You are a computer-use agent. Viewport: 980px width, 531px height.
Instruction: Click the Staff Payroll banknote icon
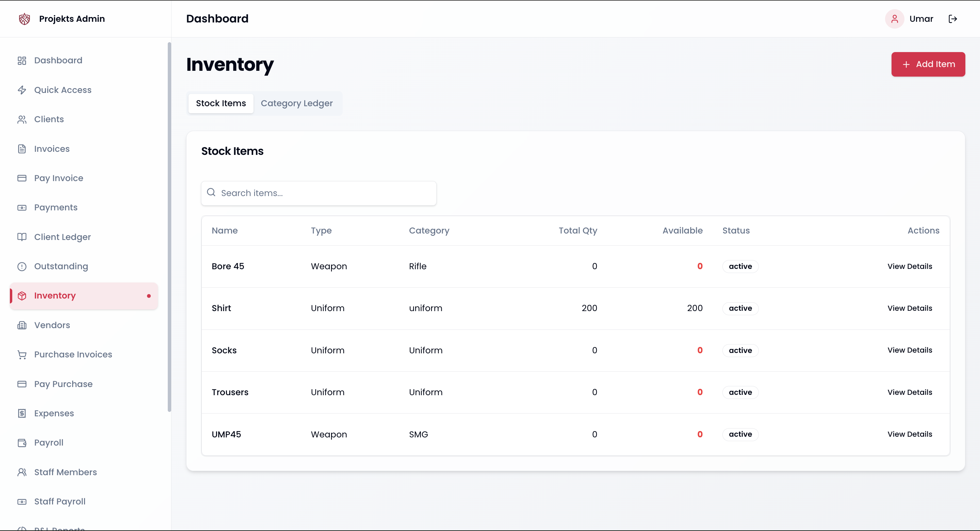22,502
